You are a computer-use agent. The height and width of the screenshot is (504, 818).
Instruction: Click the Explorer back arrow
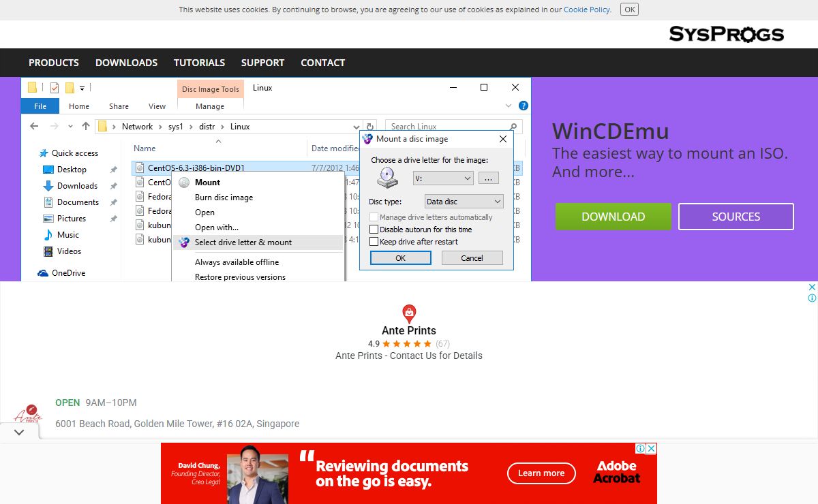pos(34,126)
